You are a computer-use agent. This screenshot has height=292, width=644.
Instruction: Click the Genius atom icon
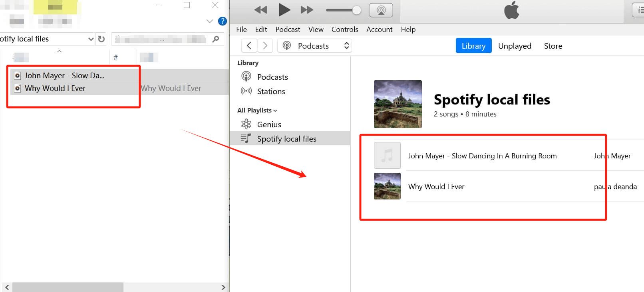point(246,124)
